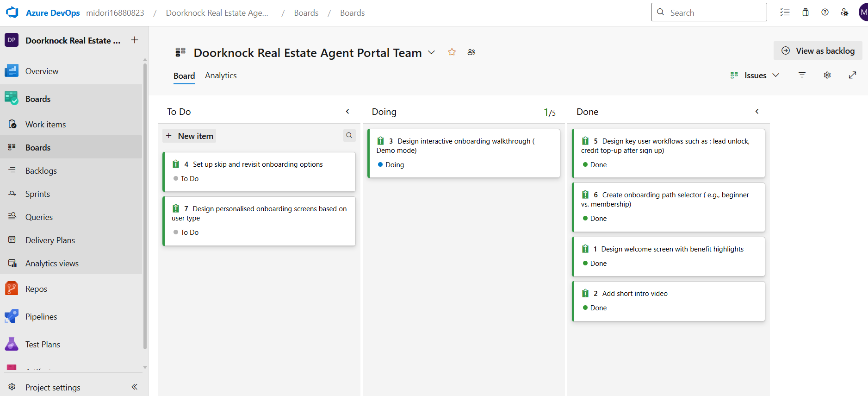Open the work items checklist icon in header
Screen dimensions: 868x396
(x=785, y=13)
